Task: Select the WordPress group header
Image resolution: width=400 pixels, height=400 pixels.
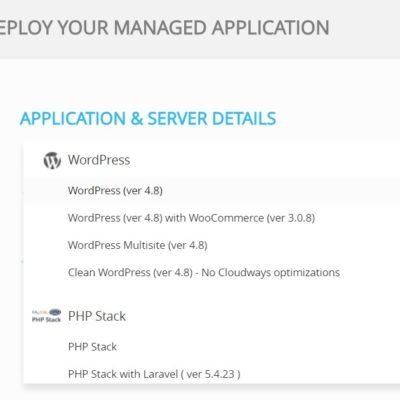Action: click(x=99, y=160)
